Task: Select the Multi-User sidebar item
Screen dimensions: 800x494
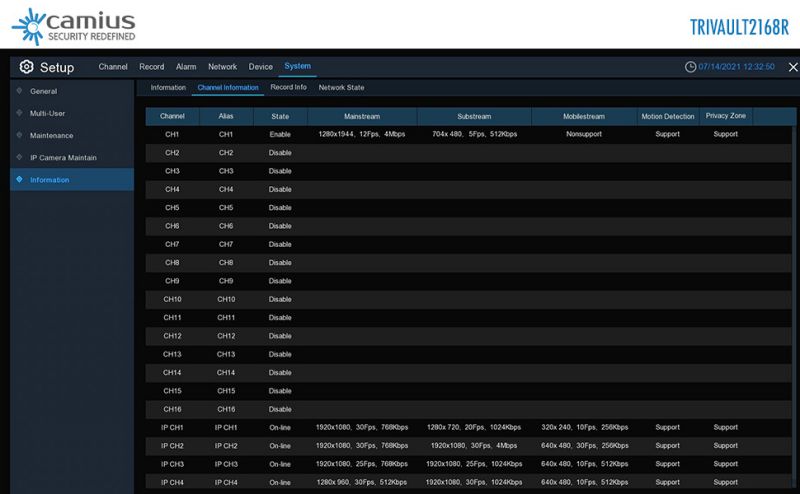Action: click(48, 113)
